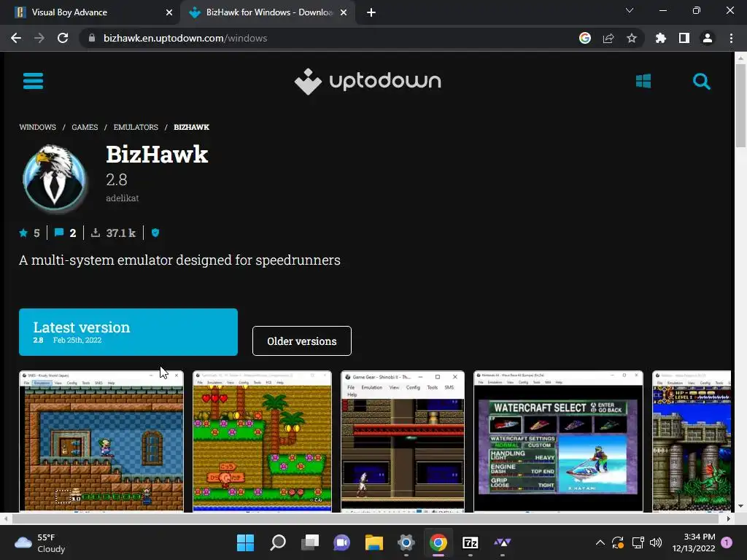
Task: Click the downloads count icon
Action: pyautogui.click(x=96, y=233)
